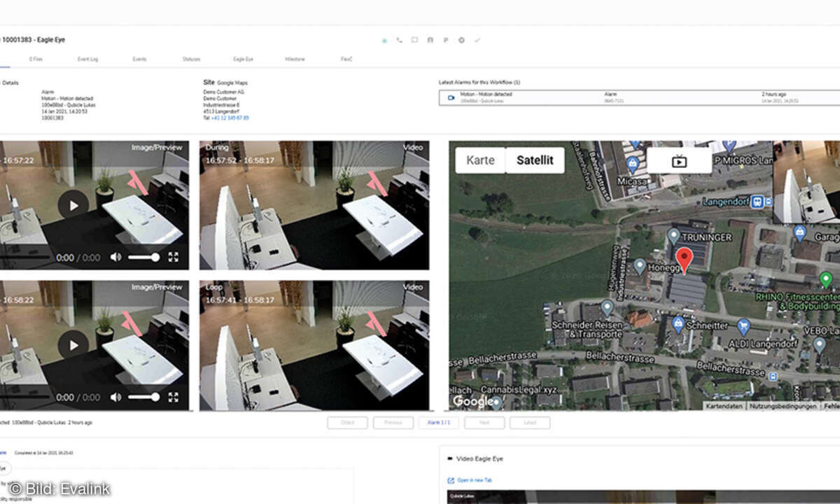Click the phone call icon in the header
The width and height of the screenshot is (840, 504).
pyautogui.click(x=399, y=40)
